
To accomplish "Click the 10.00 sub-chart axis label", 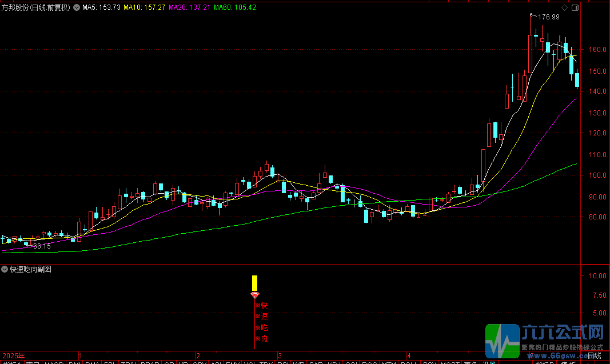I will coord(597,276).
